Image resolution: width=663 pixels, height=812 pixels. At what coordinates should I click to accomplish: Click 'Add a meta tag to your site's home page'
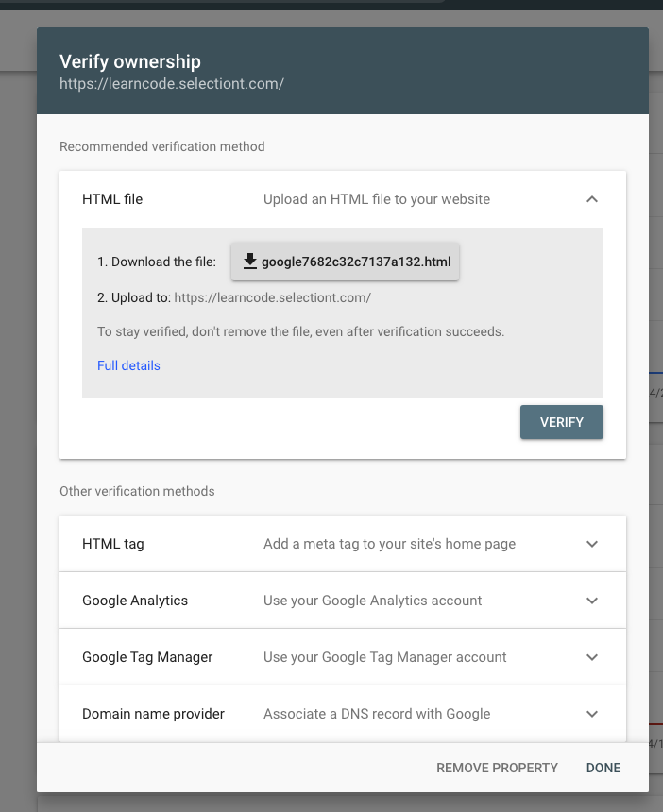point(389,544)
